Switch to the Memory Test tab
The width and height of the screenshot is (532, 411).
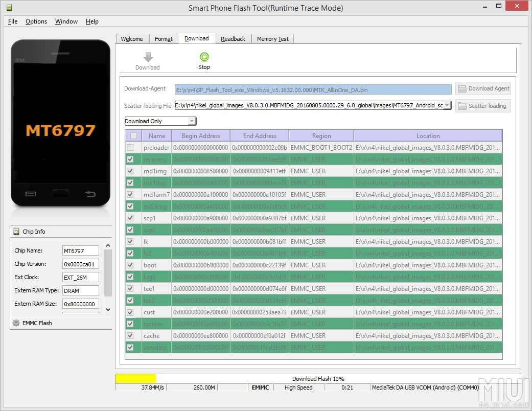pos(272,39)
